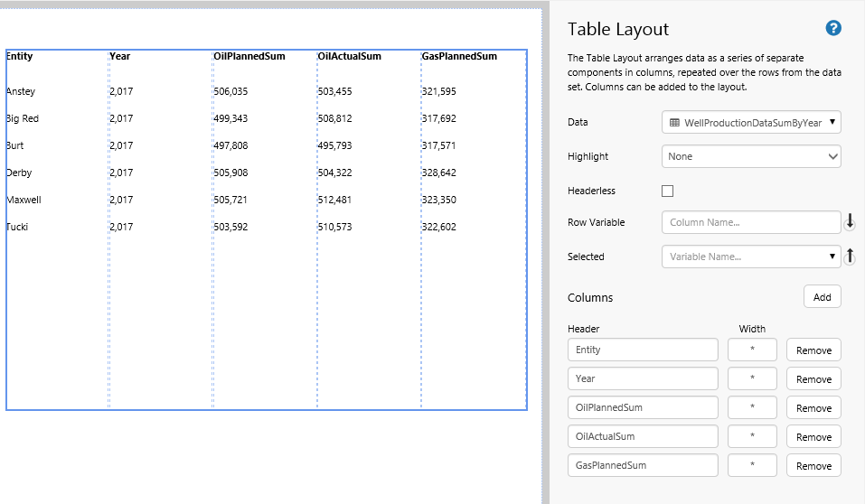This screenshot has width=865, height=504.
Task: Expand the Highlight dropdown
Action: tap(751, 156)
